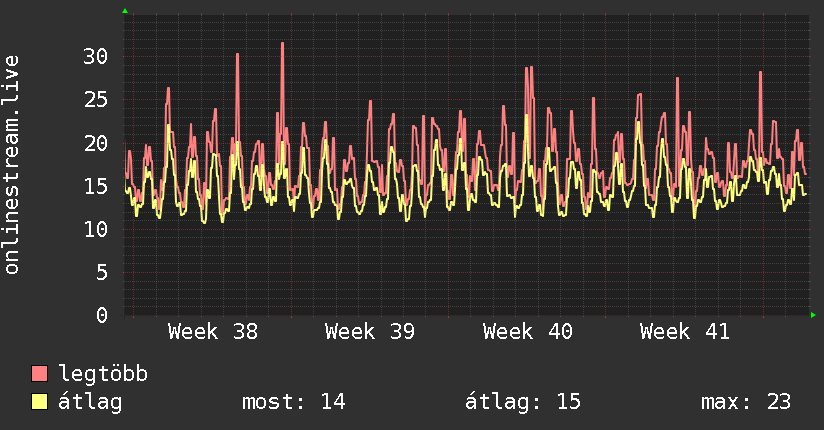Select the legtöbb legend label
Image resolution: width=824 pixels, height=430 pixels.
pyautogui.click(x=103, y=373)
